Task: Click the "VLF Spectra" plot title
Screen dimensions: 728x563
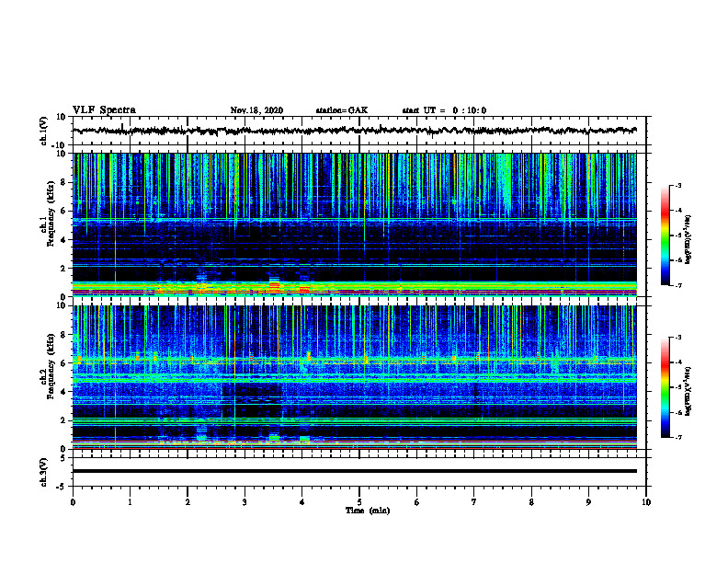Action: [x=105, y=110]
